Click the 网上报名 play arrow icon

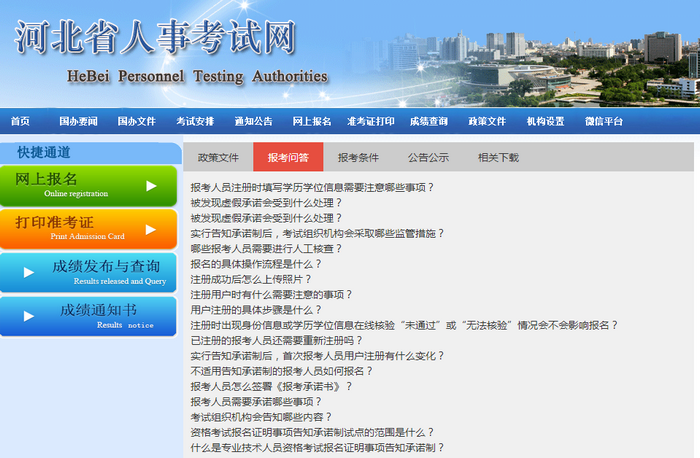click(x=152, y=185)
